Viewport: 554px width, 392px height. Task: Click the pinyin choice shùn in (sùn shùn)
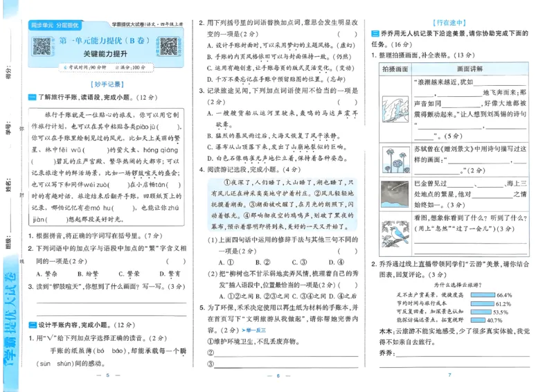(64, 364)
